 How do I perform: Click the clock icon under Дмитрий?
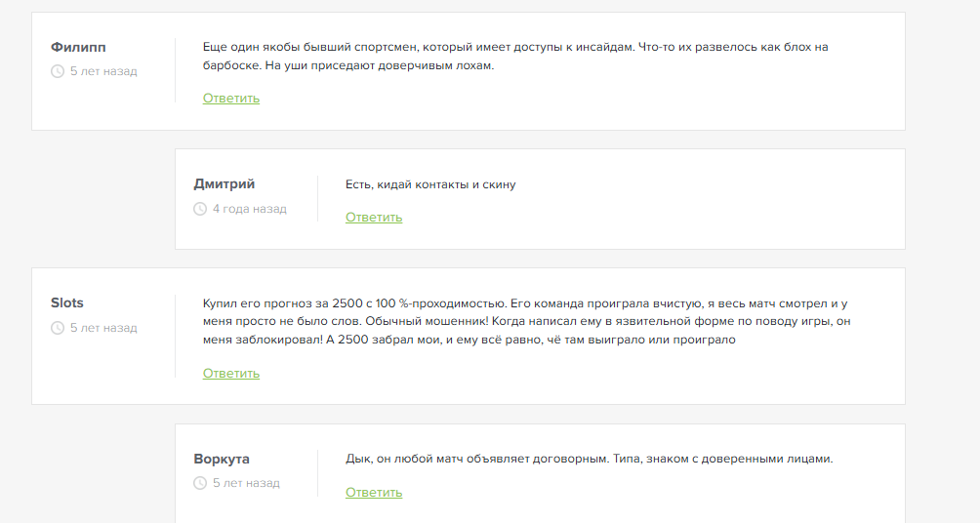coord(200,209)
